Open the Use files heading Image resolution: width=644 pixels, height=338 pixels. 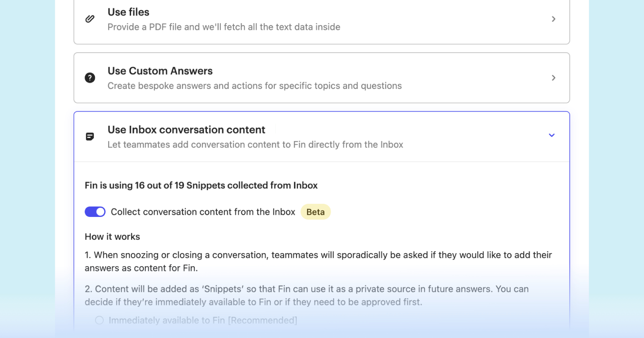(x=129, y=12)
